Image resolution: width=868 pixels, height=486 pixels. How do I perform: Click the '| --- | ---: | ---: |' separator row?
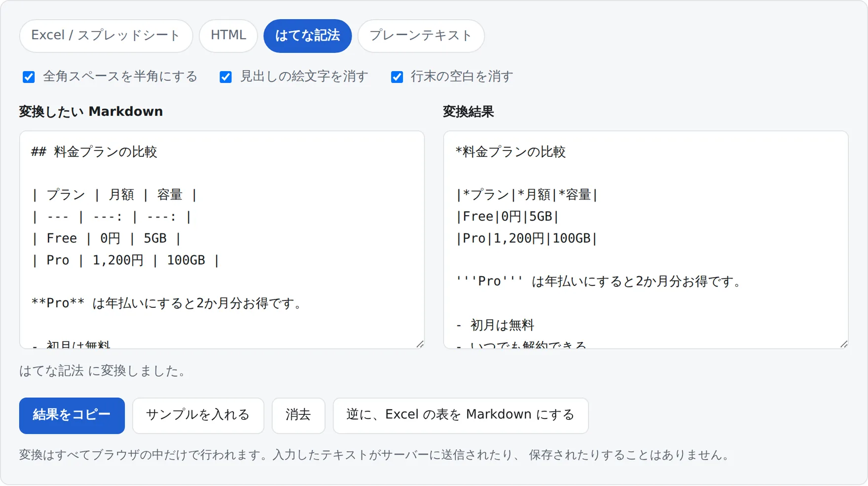point(111,217)
